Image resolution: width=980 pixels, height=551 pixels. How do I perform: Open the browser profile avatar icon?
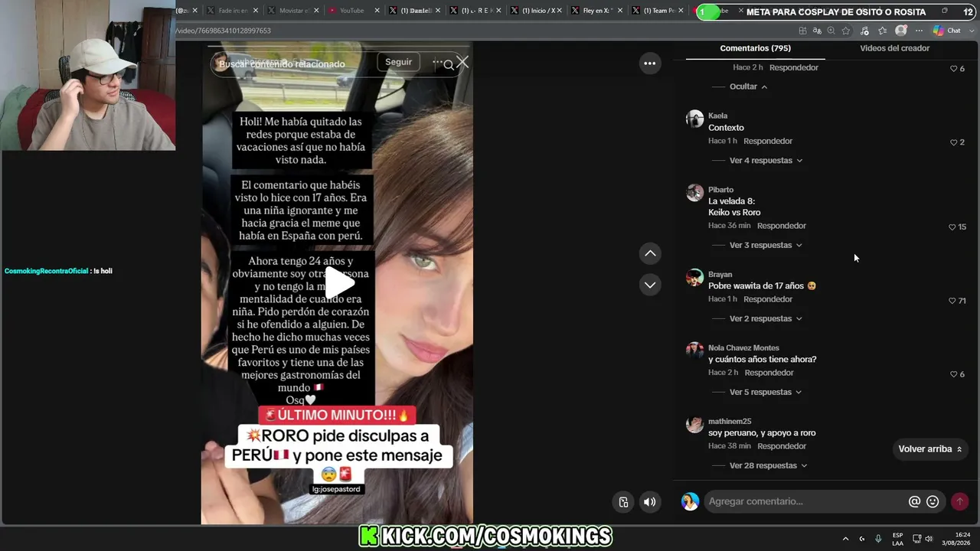coord(901,31)
